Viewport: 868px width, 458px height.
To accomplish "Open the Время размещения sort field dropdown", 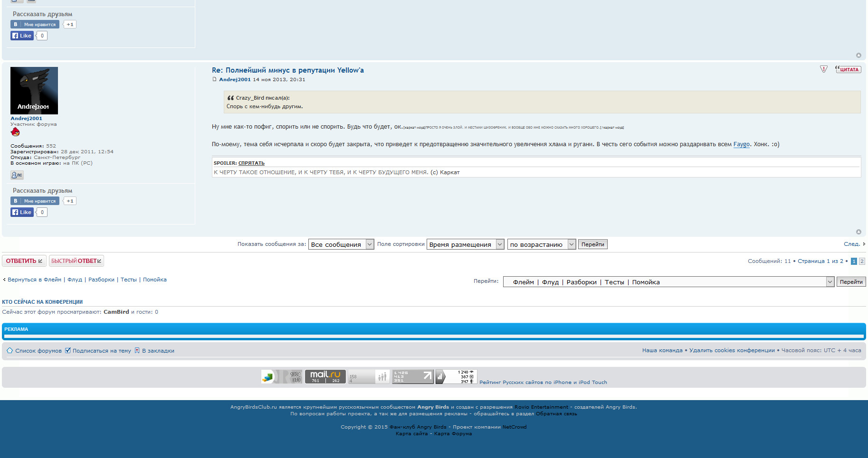I will pos(465,244).
